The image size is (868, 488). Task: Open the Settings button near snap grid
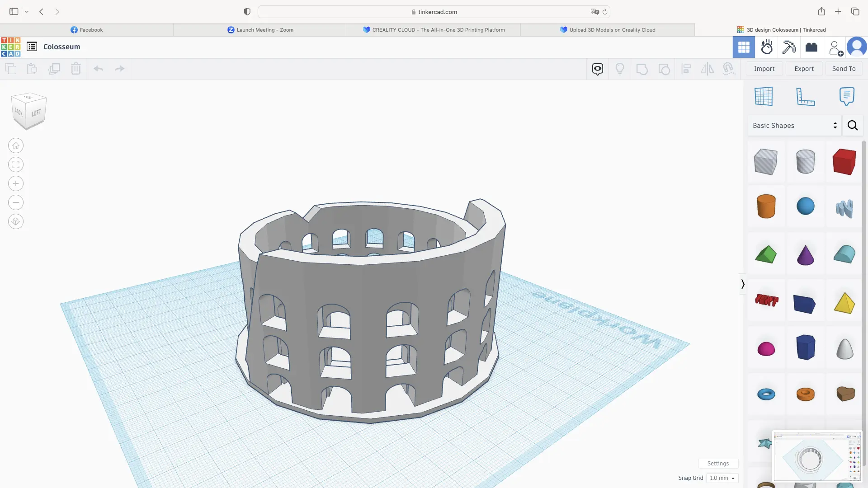click(x=718, y=464)
